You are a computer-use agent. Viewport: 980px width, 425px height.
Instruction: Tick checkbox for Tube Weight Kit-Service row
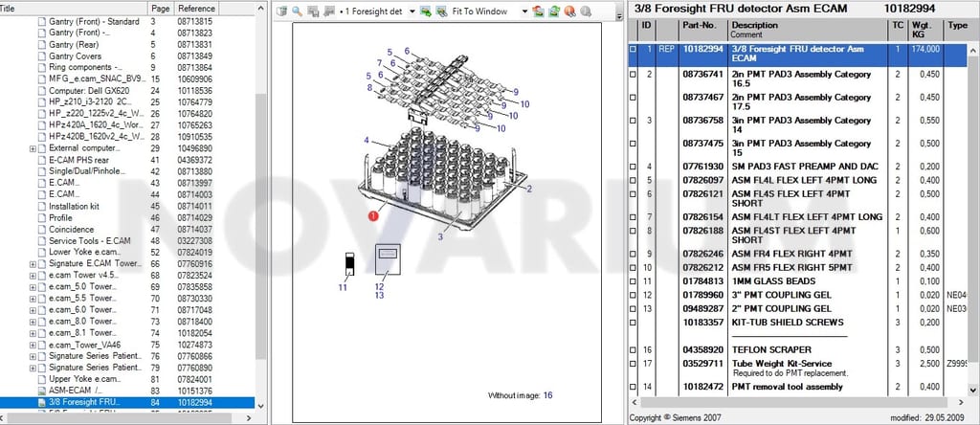pyautogui.click(x=634, y=364)
